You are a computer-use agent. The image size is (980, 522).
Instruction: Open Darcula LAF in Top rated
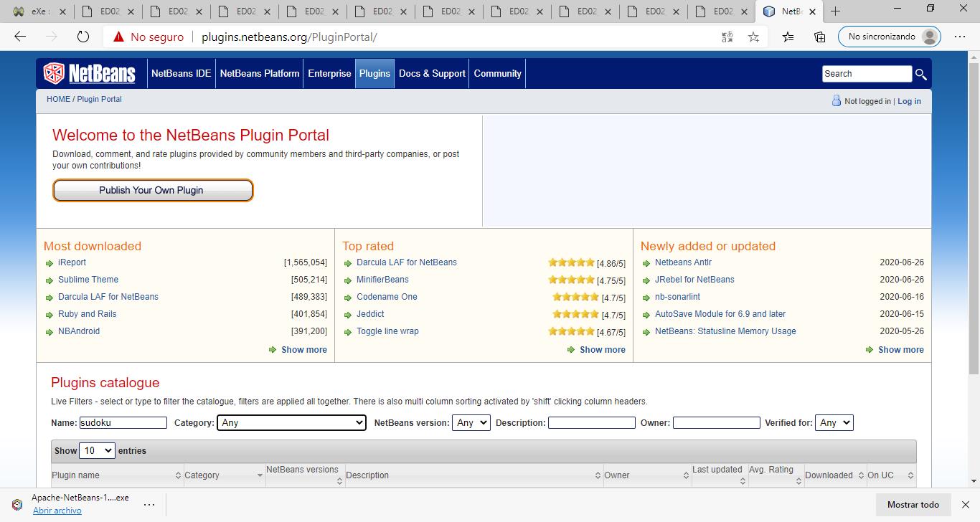click(x=407, y=262)
